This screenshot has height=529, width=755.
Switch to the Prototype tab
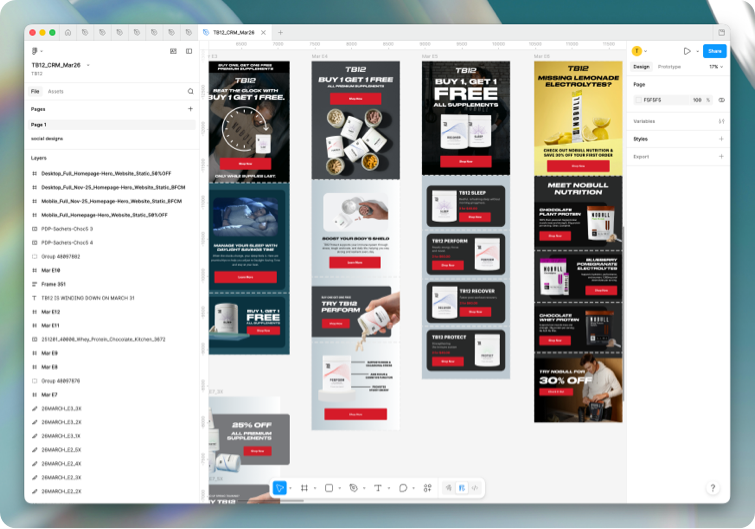(669, 66)
